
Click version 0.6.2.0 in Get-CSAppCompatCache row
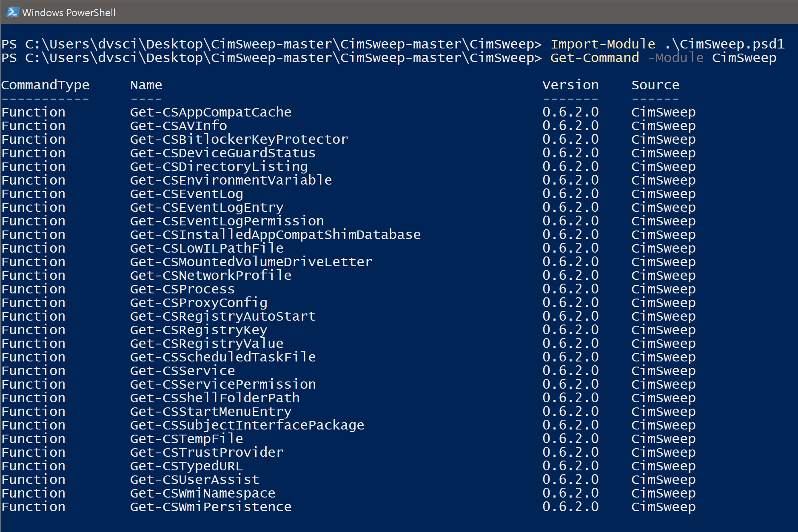(570, 112)
